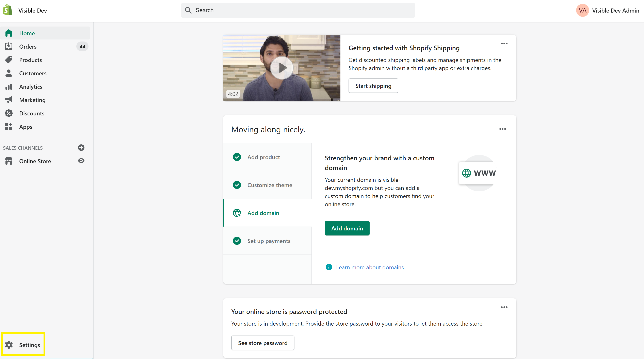Open Customers in sidebar
This screenshot has height=359, width=644.
pos(45,73)
